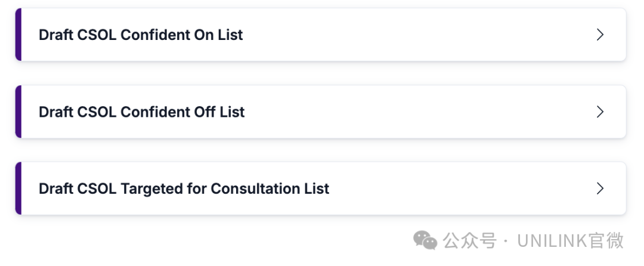Click the arrow icon on Confident Off List

click(600, 112)
